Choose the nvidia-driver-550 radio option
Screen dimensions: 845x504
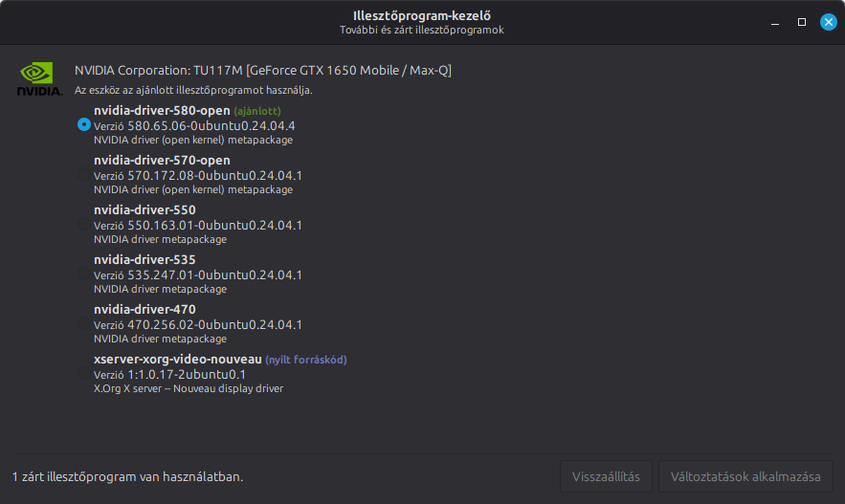click(84, 224)
